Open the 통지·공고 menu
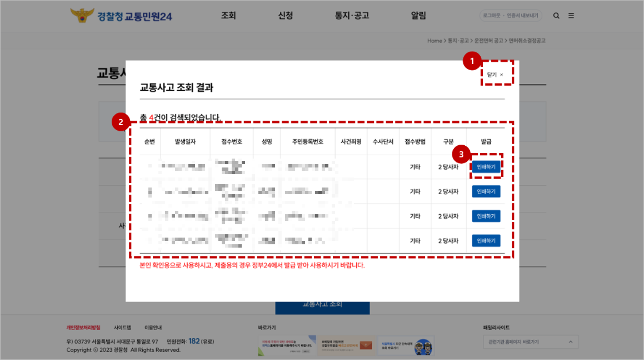644x360 pixels. [352, 16]
